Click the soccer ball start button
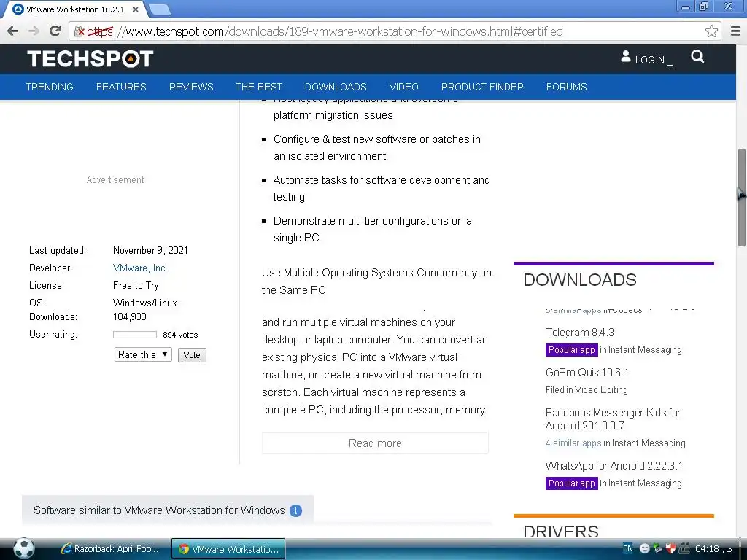 (23, 548)
